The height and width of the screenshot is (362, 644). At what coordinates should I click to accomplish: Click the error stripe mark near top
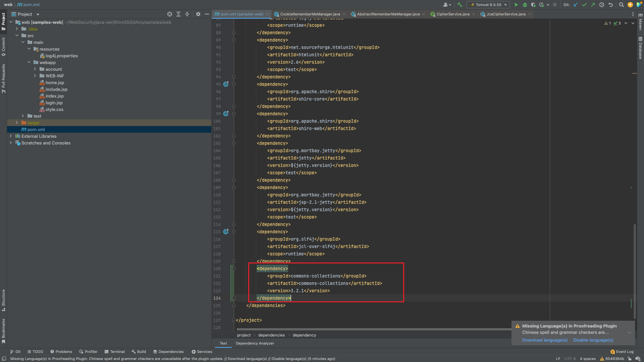634,73
